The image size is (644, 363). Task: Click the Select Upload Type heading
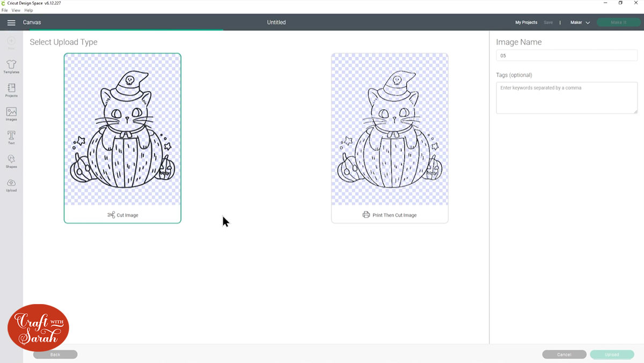click(x=63, y=42)
